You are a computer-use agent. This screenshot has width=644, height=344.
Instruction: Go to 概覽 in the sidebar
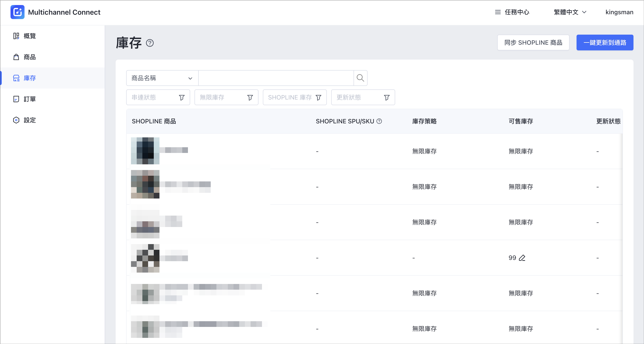tap(53, 36)
